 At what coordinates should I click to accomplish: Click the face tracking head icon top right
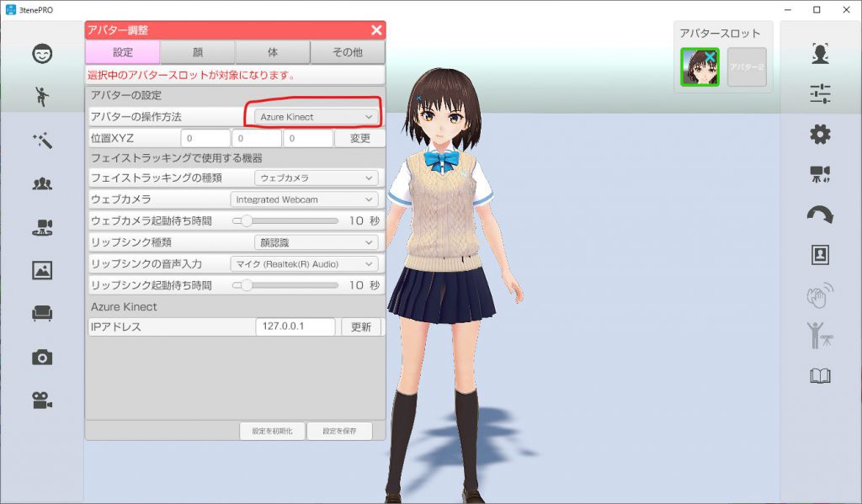pos(820,53)
